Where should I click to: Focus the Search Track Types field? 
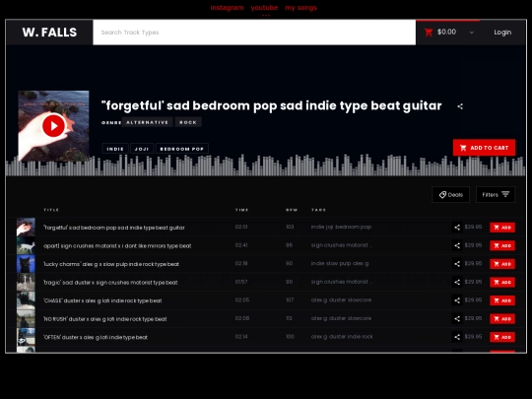(x=254, y=33)
